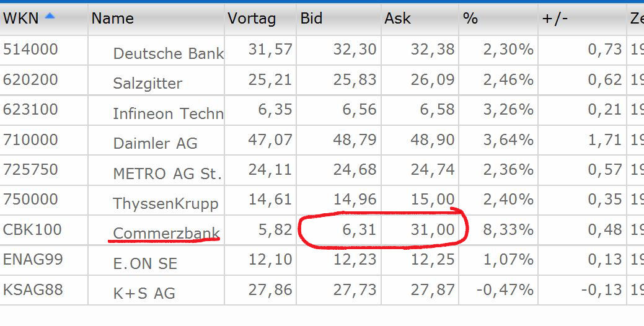
Task: Open the Salzgitter stock link
Action: [x=148, y=83]
